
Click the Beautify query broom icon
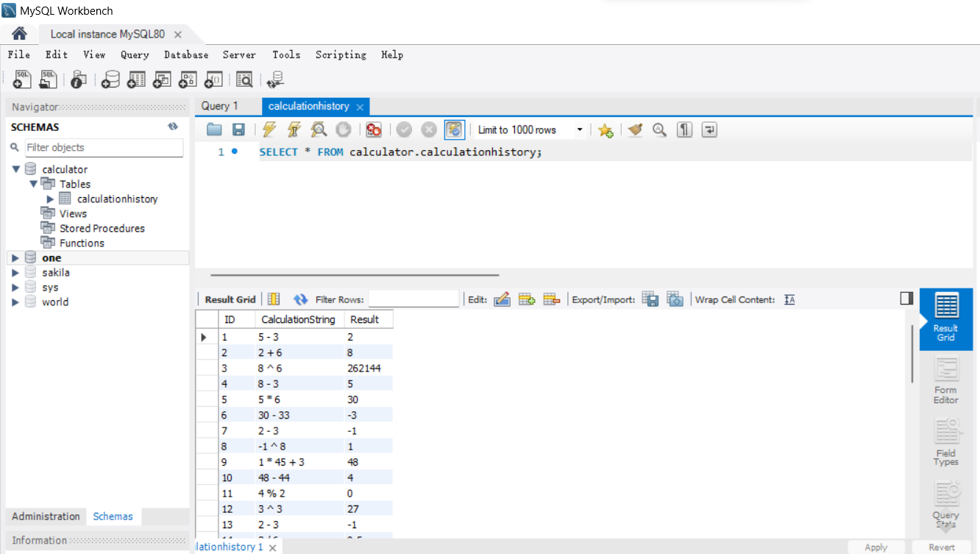tap(636, 130)
